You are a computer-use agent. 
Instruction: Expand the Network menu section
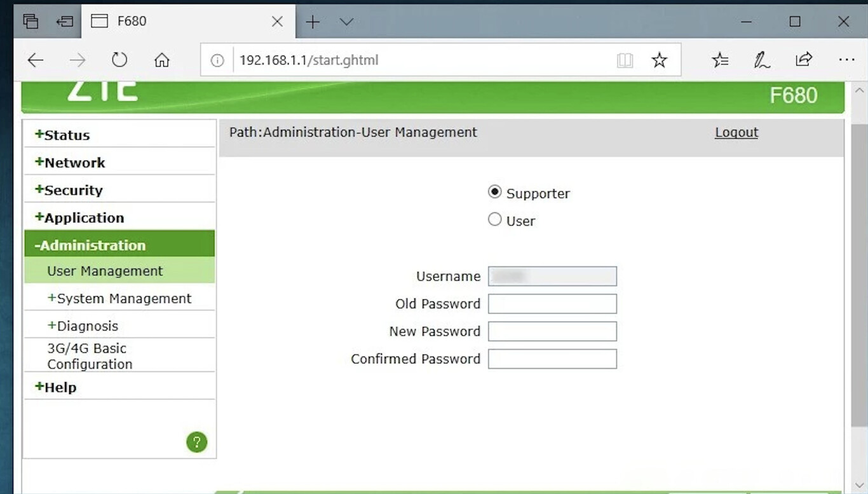point(70,162)
